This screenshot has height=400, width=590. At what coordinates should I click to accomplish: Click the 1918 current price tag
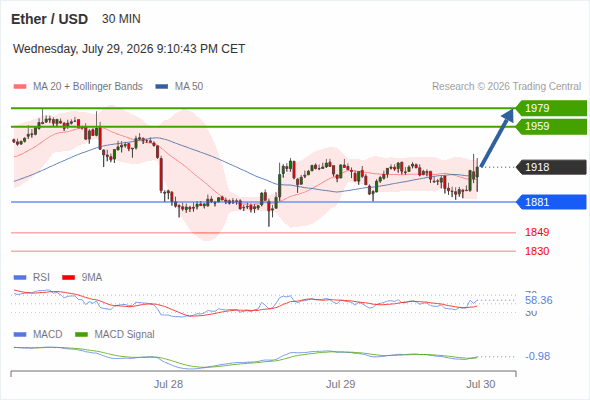coord(551,167)
